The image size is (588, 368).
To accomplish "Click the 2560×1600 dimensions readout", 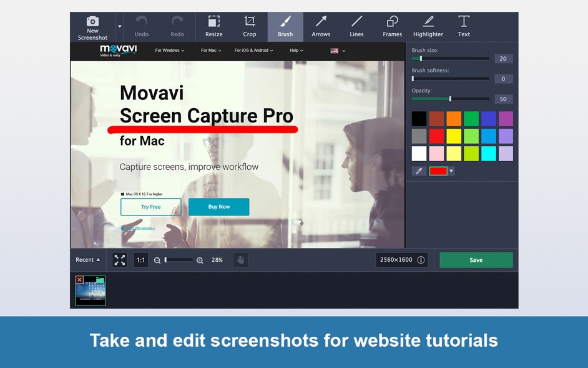I will tap(396, 260).
